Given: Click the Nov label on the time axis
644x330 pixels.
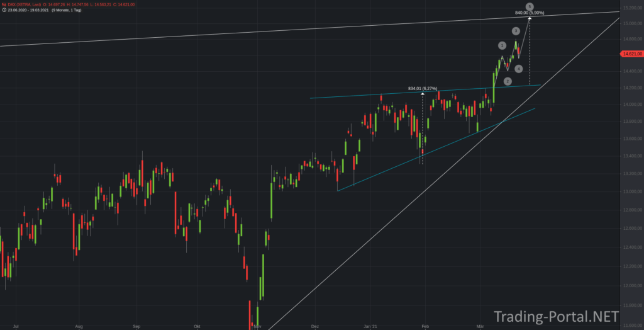Looking at the screenshot, I should (x=257, y=327).
